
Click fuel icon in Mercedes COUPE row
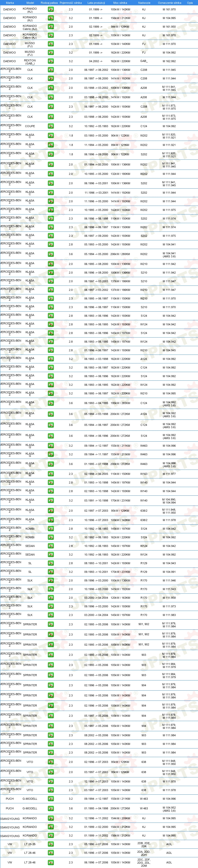tap(51, 126)
